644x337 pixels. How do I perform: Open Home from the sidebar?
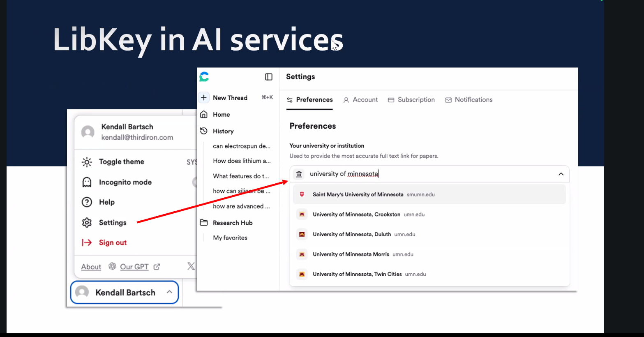[221, 115]
